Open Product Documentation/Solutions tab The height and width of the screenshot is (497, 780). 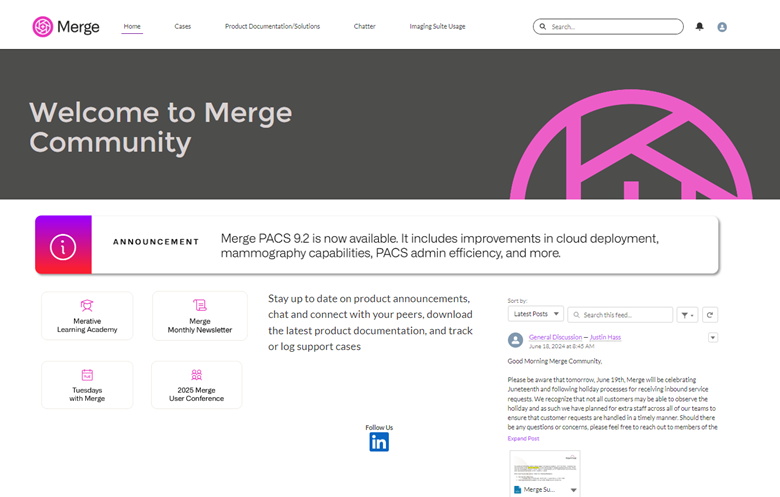(273, 26)
